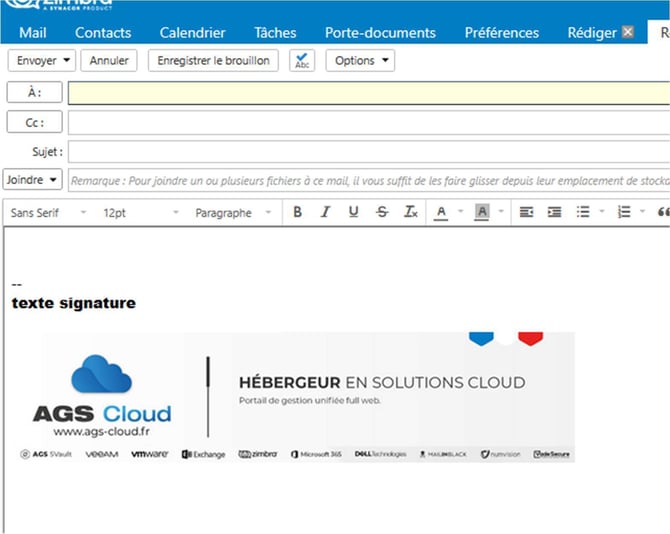Switch to the Contacts tab
The width and height of the screenshot is (670, 534).
(103, 33)
